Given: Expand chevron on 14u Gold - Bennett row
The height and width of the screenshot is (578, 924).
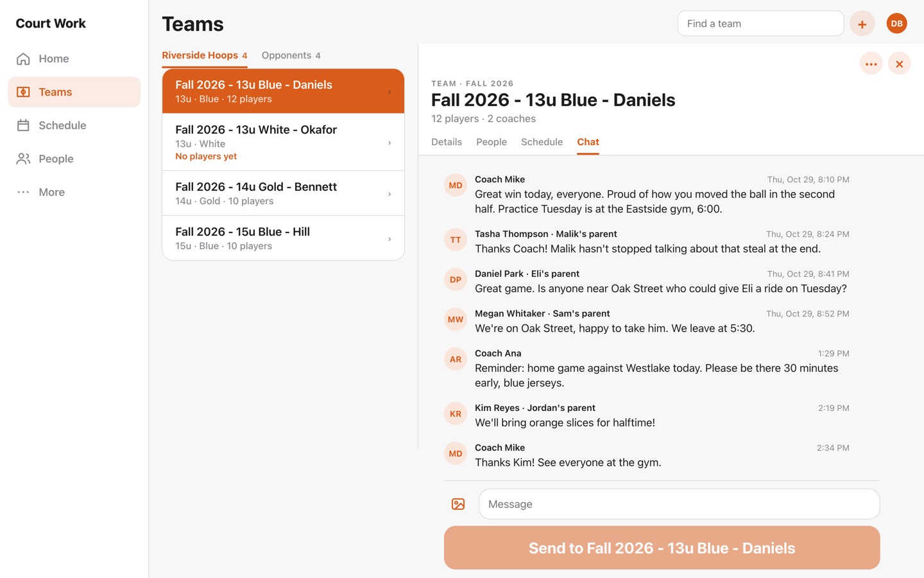Looking at the screenshot, I should tap(389, 194).
